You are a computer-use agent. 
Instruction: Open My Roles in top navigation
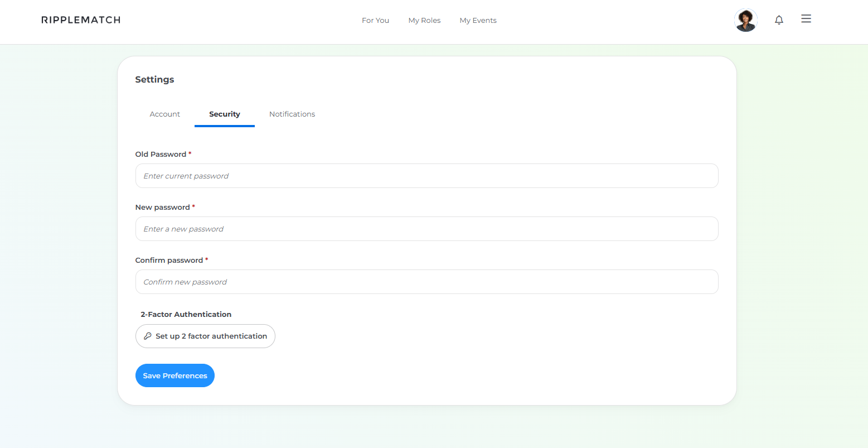coord(424,21)
